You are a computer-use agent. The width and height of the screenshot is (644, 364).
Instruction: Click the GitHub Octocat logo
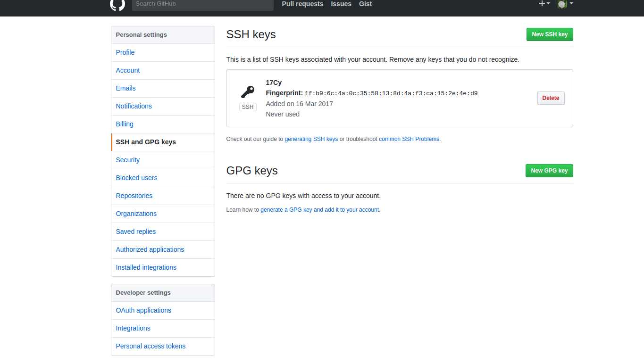117,4
